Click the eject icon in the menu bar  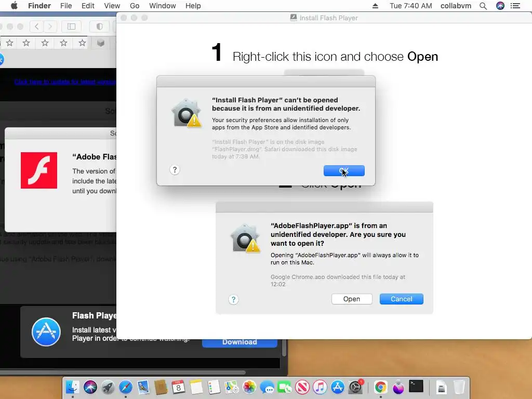375,6
